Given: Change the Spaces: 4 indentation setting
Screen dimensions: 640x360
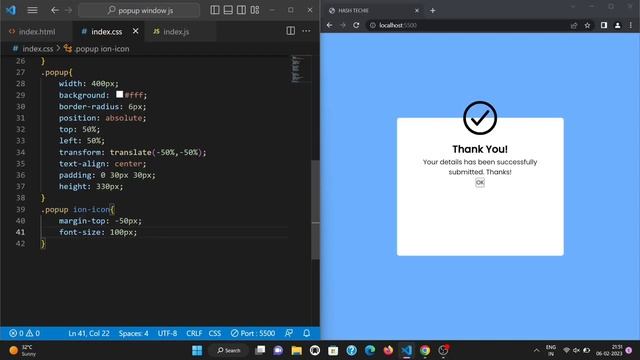Looking at the screenshot, I should 133,333.
